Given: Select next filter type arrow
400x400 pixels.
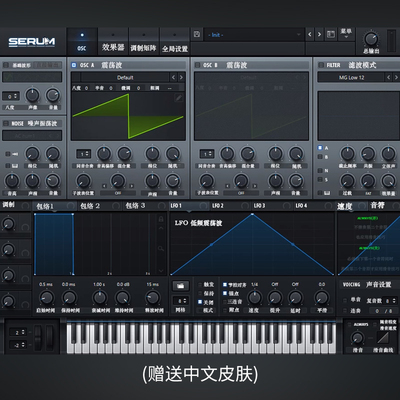Looking at the screenshot, I should click(396, 77).
